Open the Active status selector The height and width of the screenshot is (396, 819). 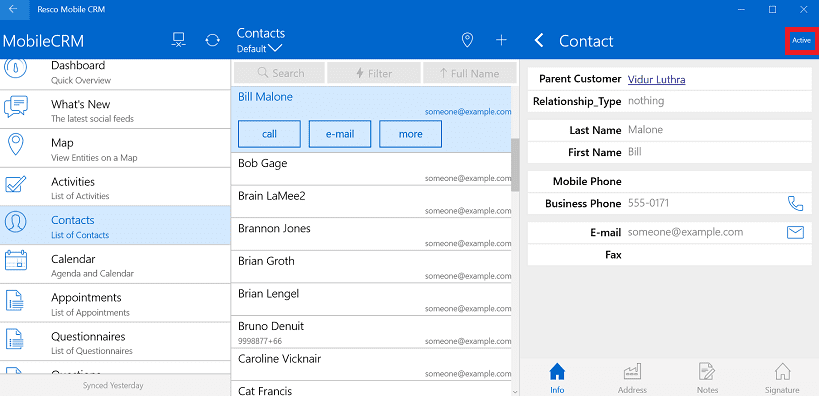pos(801,40)
